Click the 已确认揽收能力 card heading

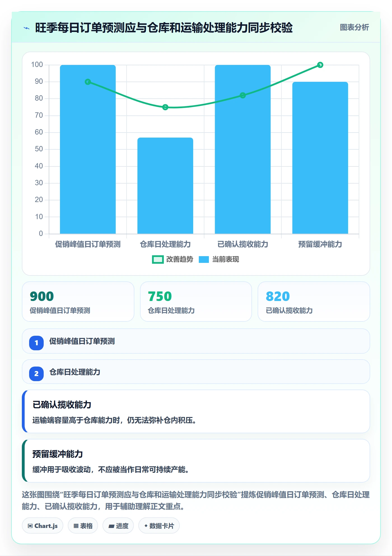[62, 405]
